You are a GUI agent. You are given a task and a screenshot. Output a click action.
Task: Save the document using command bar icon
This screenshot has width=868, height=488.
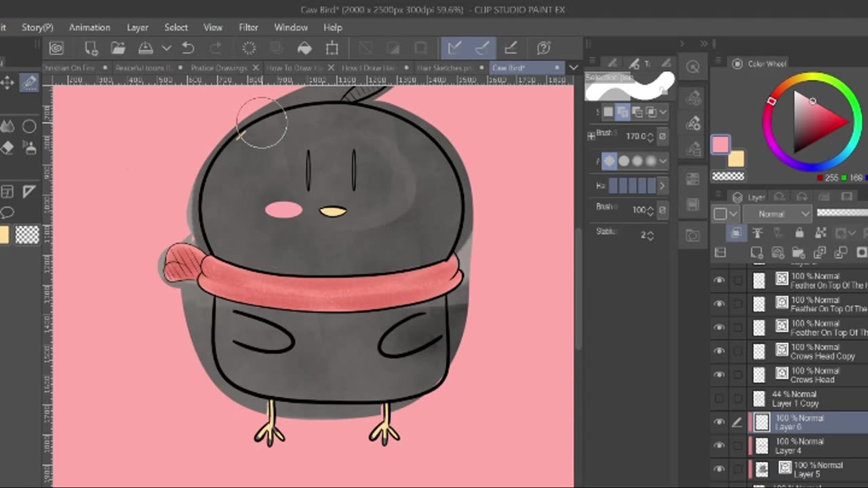(x=146, y=48)
